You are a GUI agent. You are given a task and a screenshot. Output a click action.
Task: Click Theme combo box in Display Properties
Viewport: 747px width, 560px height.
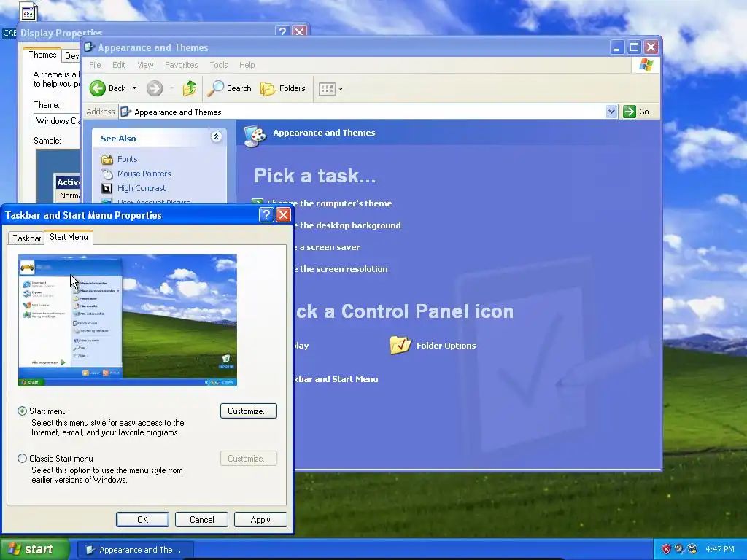[x=57, y=121]
